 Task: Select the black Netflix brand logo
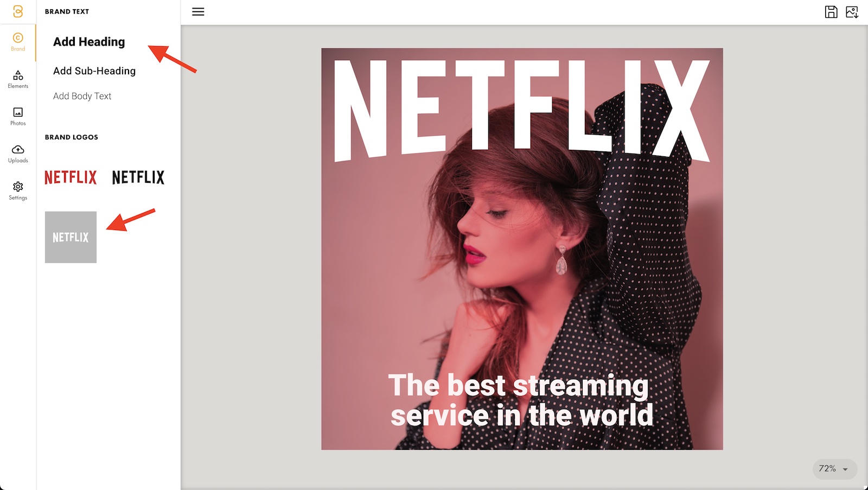coord(138,177)
